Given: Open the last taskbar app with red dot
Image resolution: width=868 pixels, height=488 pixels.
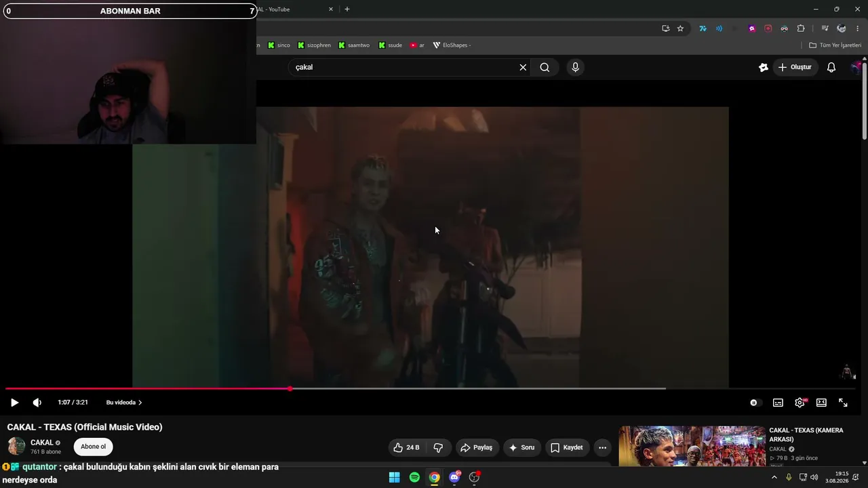Looking at the screenshot, I should point(475,477).
